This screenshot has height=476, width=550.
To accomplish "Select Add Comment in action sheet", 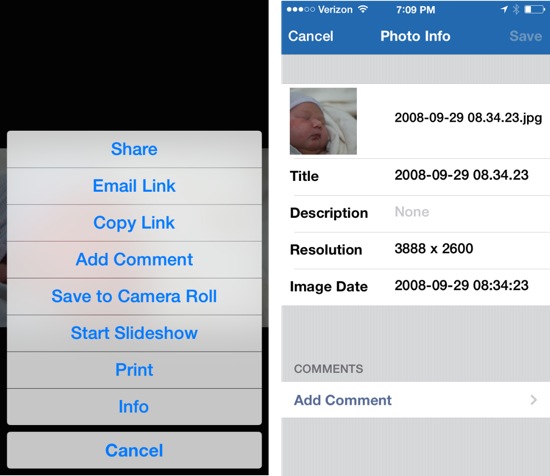I will 134,260.
